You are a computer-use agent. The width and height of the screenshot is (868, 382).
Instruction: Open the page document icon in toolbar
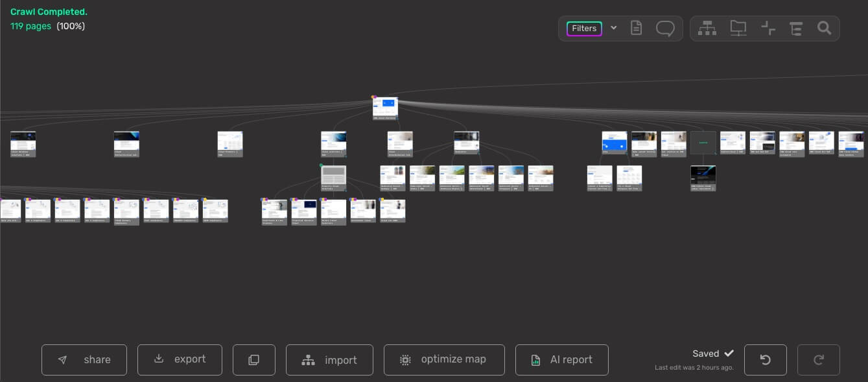637,29
